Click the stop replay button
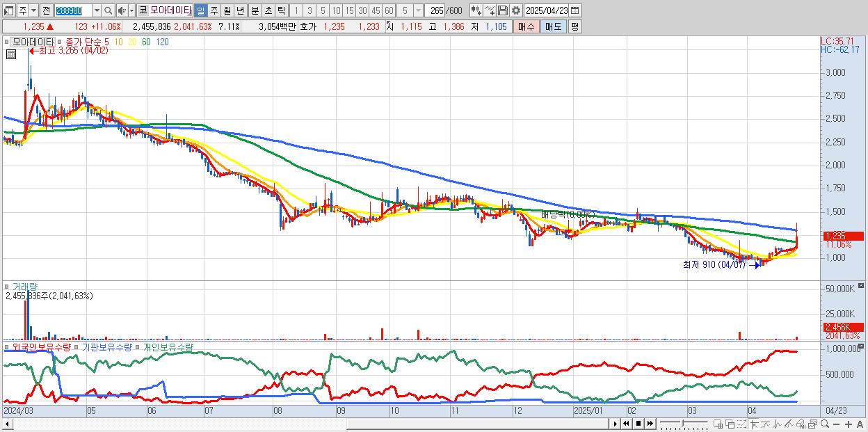 (x=638, y=424)
